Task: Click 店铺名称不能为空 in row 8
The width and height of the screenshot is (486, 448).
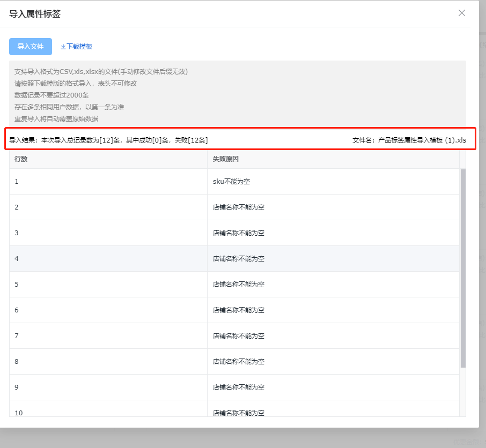Action: click(239, 361)
